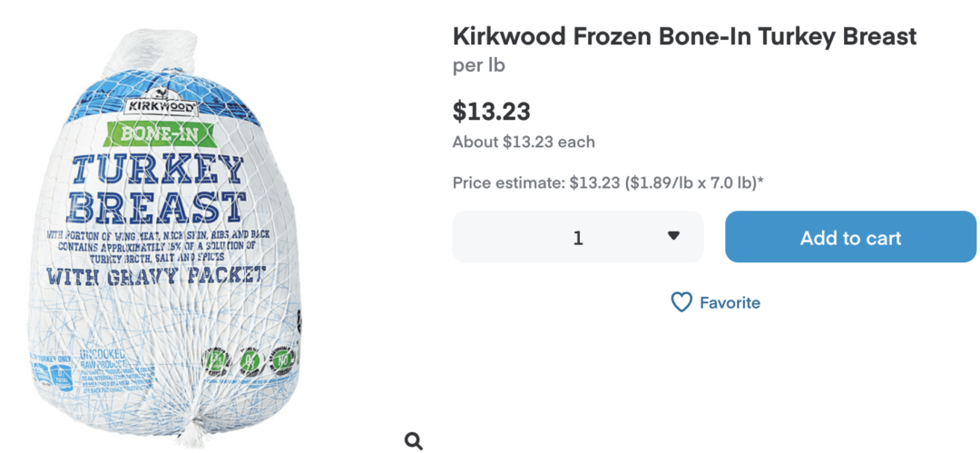Click the "per lb" unit text

point(479,66)
